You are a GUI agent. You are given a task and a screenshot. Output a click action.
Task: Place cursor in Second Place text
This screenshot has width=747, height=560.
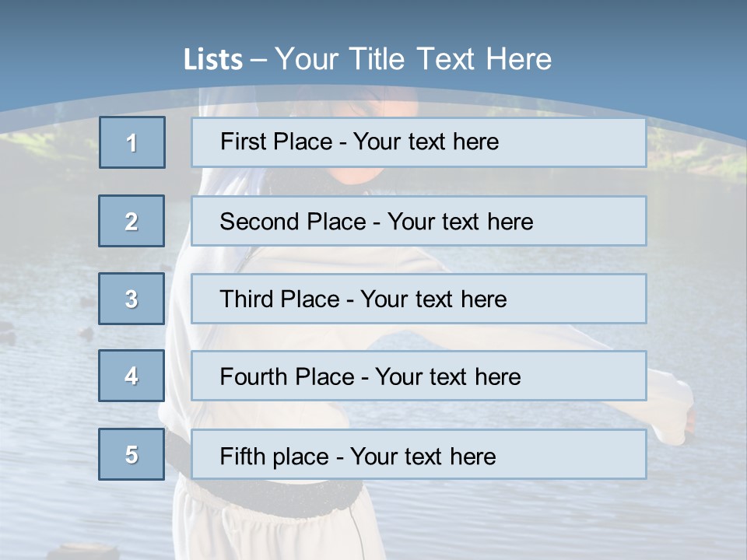377,222
